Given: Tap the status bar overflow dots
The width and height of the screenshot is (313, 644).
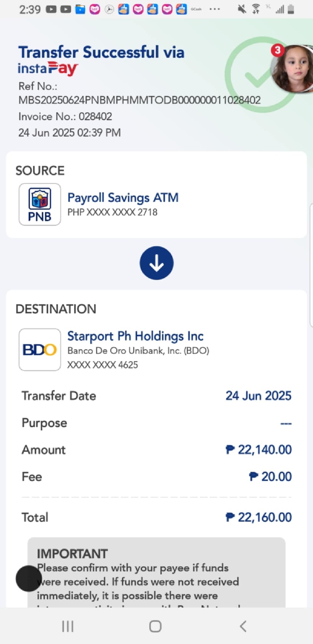Looking at the screenshot, I should (x=214, y=9).
